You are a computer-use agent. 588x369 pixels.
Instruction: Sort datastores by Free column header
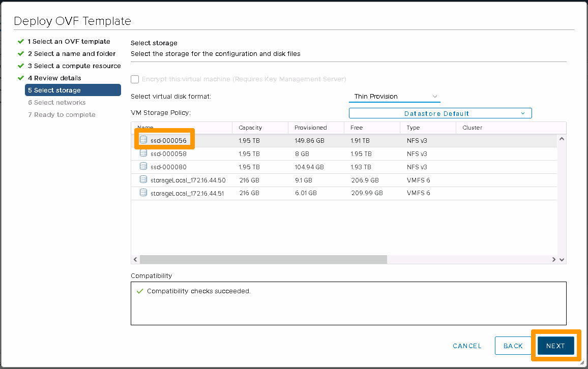(357, 128)
